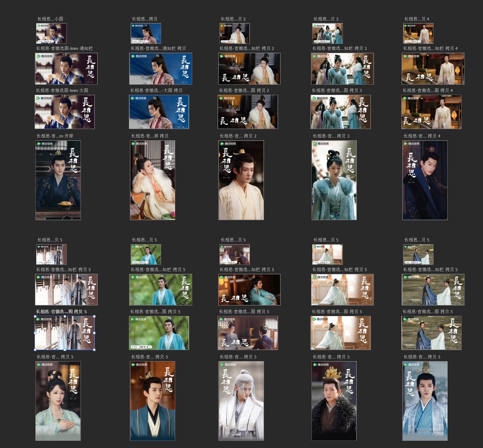Click the right-middle transform handle of selected artboard
Viewport: 483px width, 448px height.
pyautogui.click(x=94, y=333)
